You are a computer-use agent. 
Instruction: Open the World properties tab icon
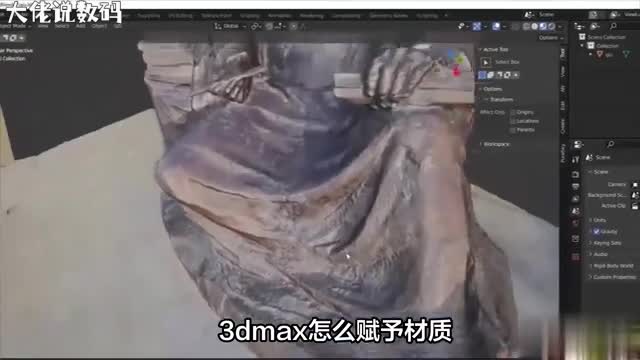[576, 224]
